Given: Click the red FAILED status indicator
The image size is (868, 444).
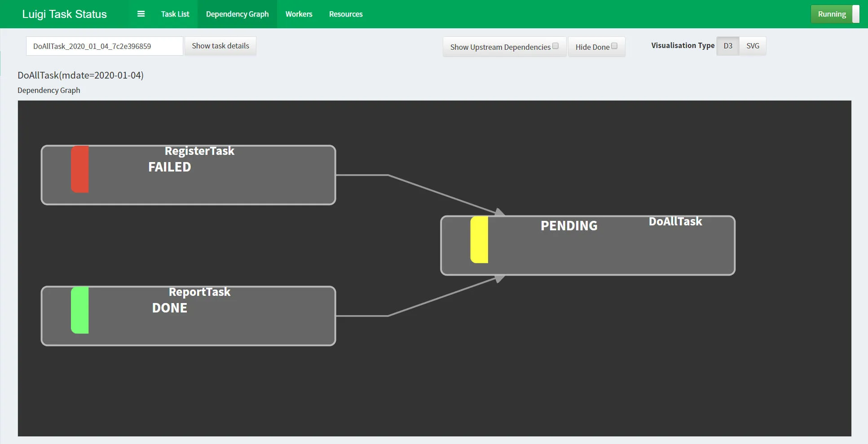Looking at the screenshot, I should pos(80,169).
